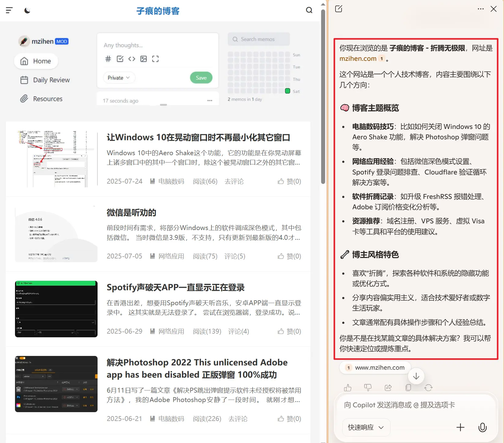This screenshot has height=443, width=504.
Task: Give thumbs down to Copilot response
Action: pyautogui.click(x=368, y=388)
